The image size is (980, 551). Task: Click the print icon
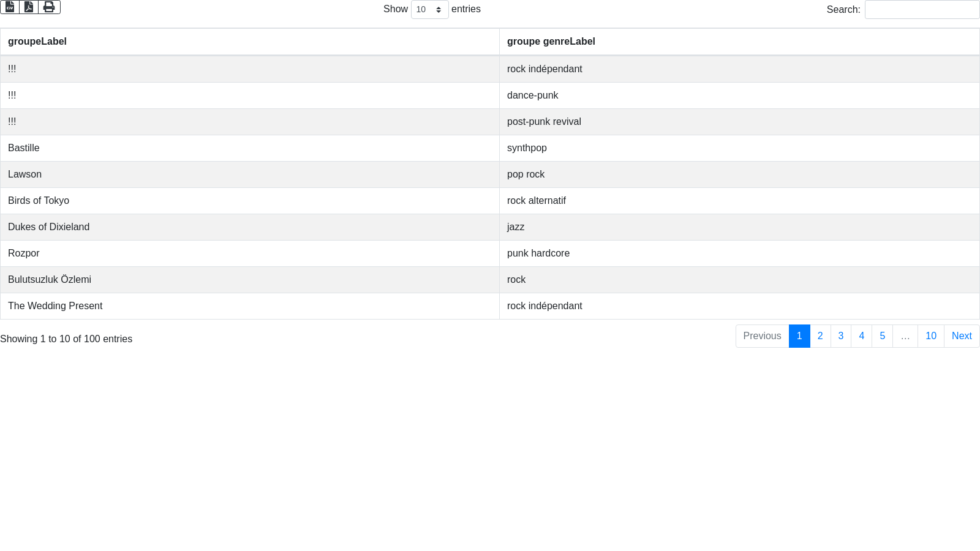point(49,7)
